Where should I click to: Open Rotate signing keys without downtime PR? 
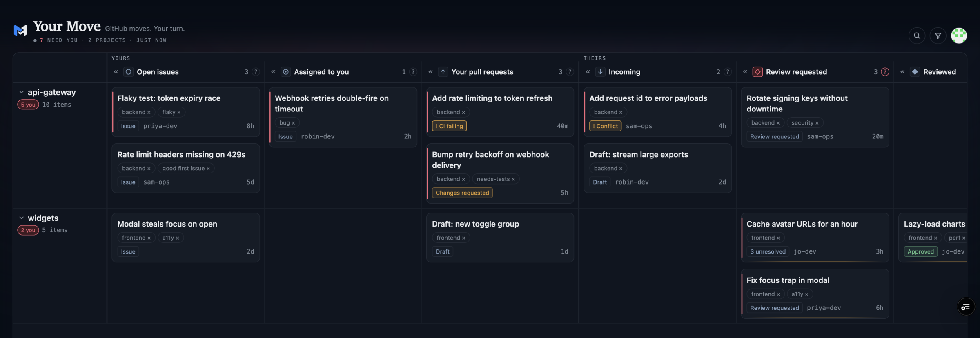coord(815,117)
